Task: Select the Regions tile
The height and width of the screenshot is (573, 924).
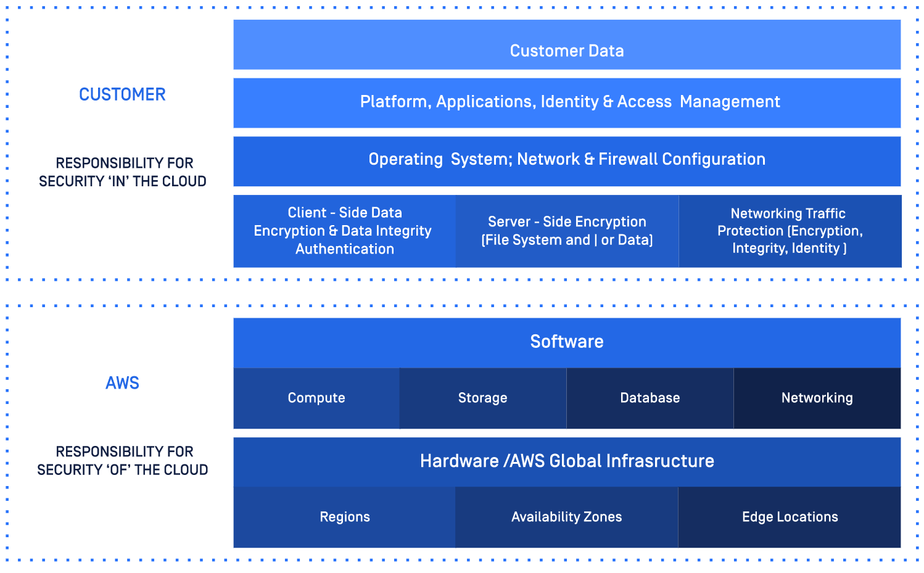Action: 344,517
